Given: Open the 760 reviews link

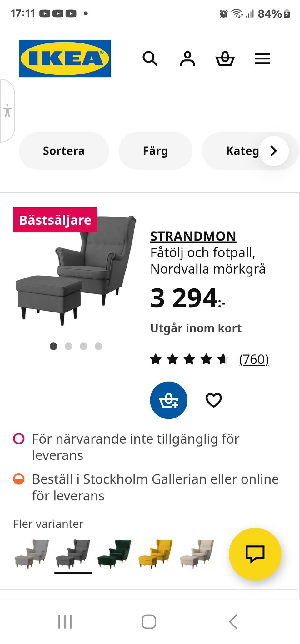Looking at the screenshot, I should pyautogui.click(x=254, y=359).
